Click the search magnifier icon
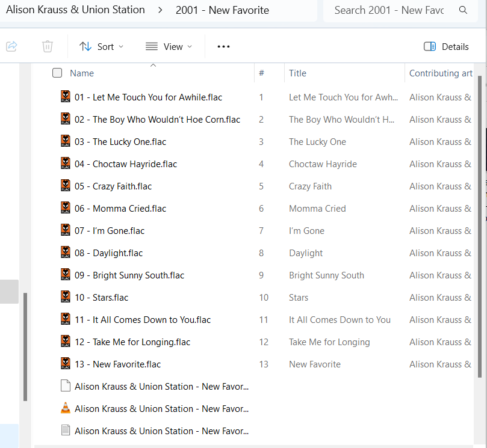The image size is (487, 448). coord(463,10)
